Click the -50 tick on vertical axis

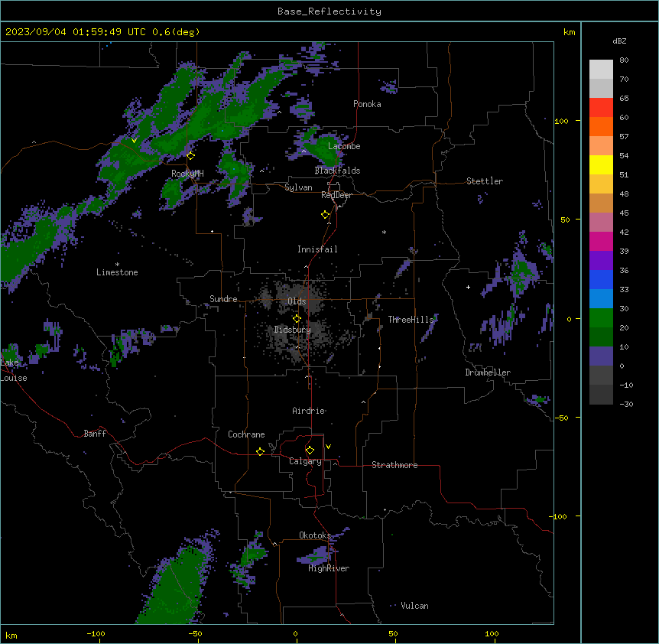tap(561, 418)
